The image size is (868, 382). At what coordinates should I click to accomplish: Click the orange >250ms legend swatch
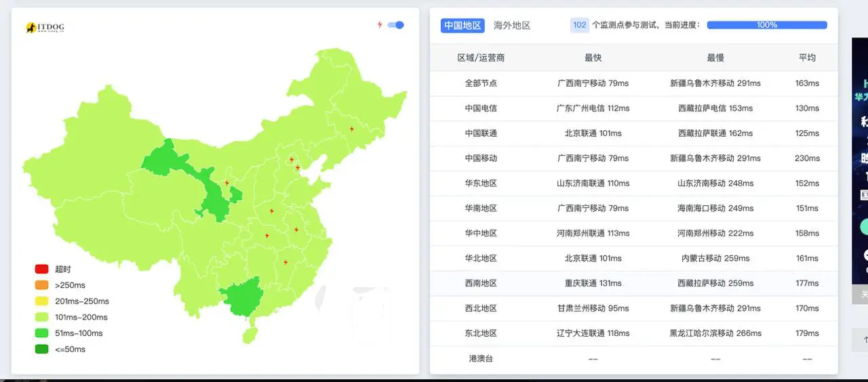(41, 285)
